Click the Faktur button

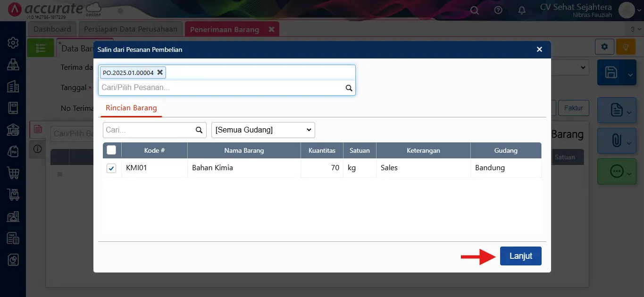tap(574, 108)
